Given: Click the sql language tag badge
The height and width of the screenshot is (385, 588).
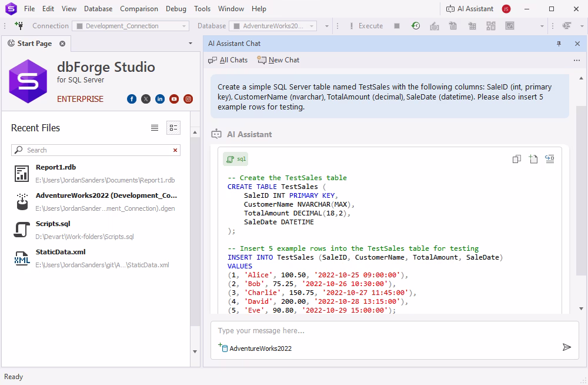Looking at the screenshot, I should pos(236,159).
